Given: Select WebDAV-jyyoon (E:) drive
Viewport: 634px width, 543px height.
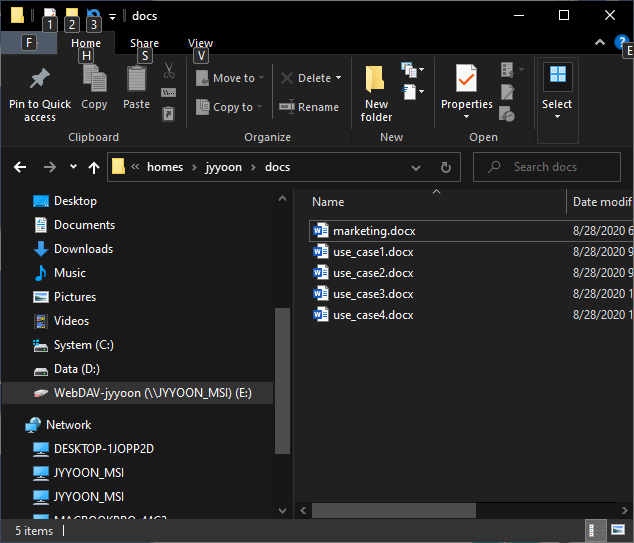Looking at the screenshot, I should (137, 393).
